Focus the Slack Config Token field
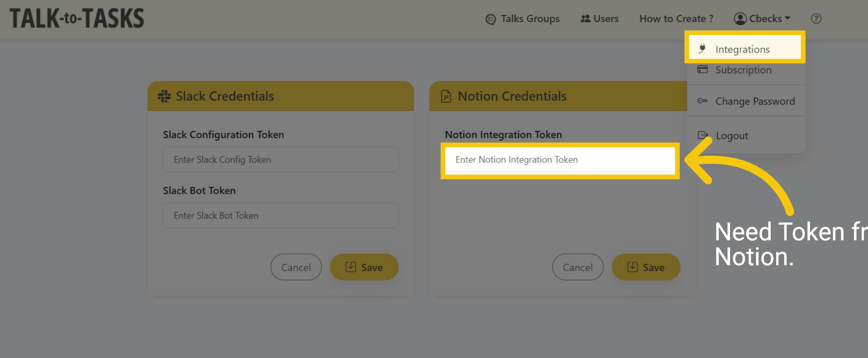Screen dimensions: 868x358 [280, 159]
